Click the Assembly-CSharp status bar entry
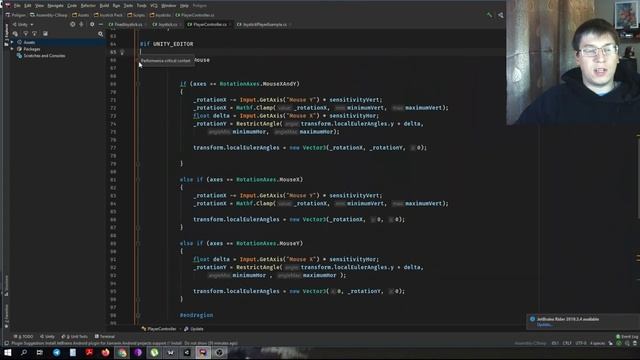Screen dimensions: 640x360 530,343
